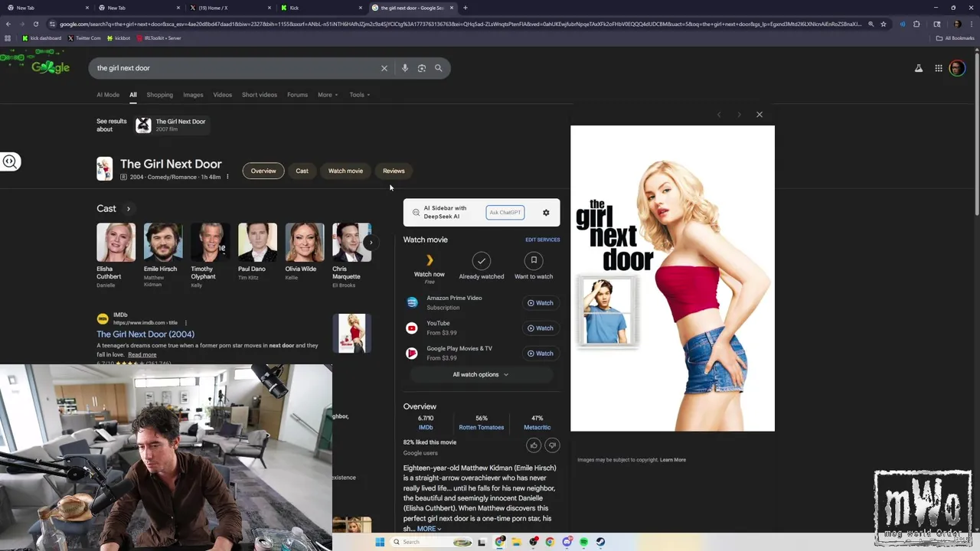This screenshot has width=980, height=551.
Task: Select Emile Hirsch cast thumbnail
Action: tap(163, 243)
